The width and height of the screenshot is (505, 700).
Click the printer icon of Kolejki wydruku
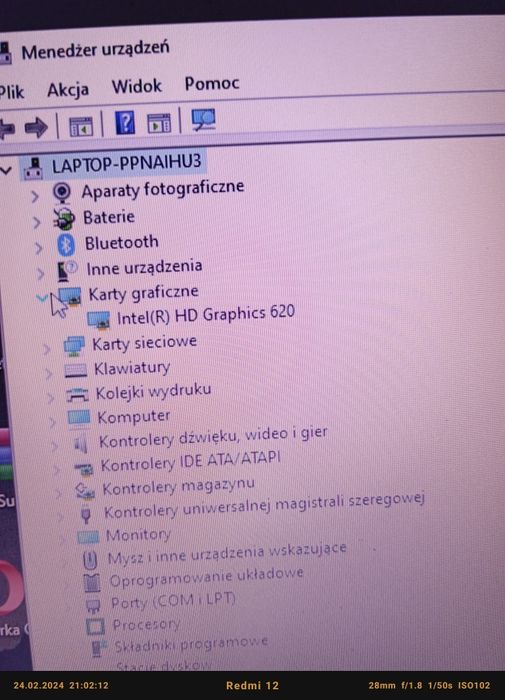coord(78,395)
